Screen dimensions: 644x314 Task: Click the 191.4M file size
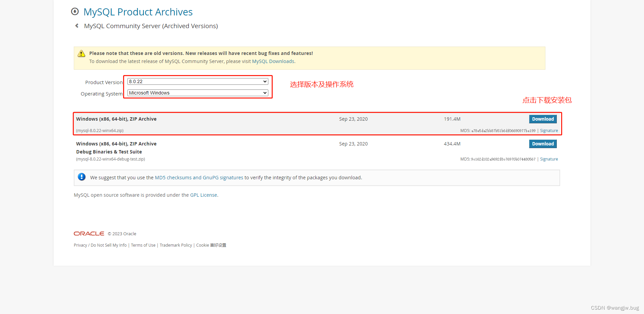452,119
